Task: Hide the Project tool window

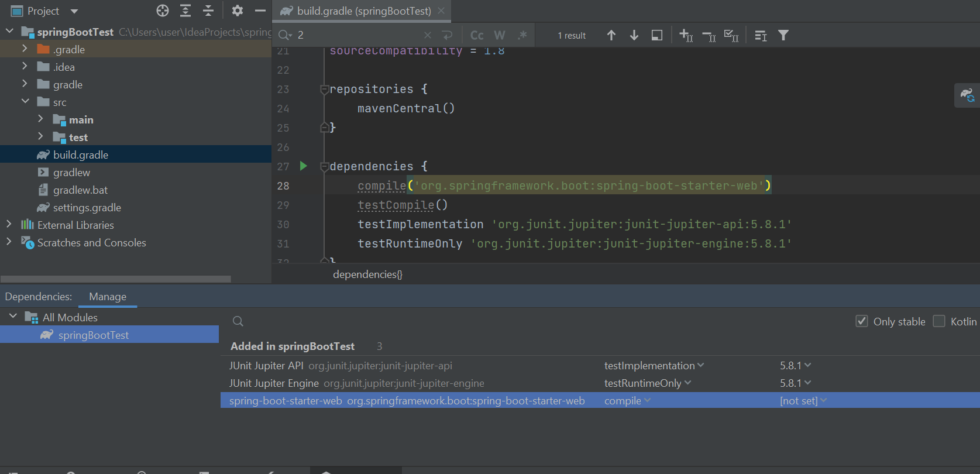Action: tap(260, 11)
